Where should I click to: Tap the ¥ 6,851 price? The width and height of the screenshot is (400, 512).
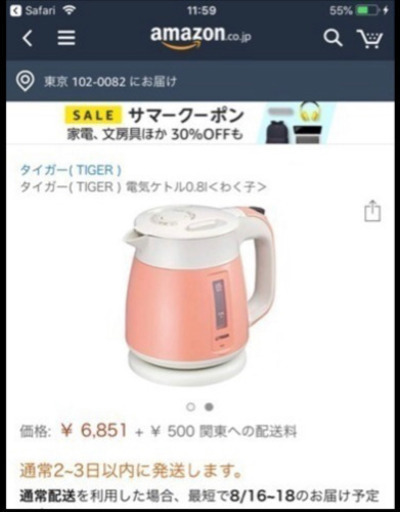click(x=94, y=430)
